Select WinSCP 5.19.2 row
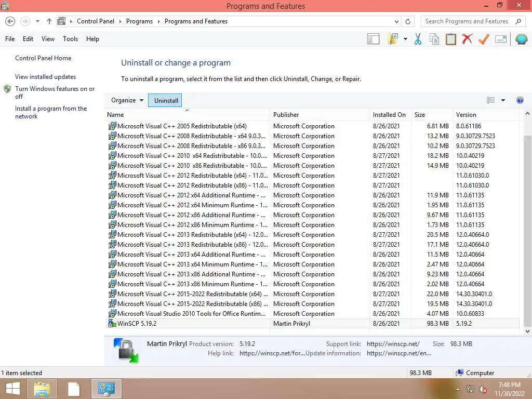 pyautogui.click(x=312, y=324)
